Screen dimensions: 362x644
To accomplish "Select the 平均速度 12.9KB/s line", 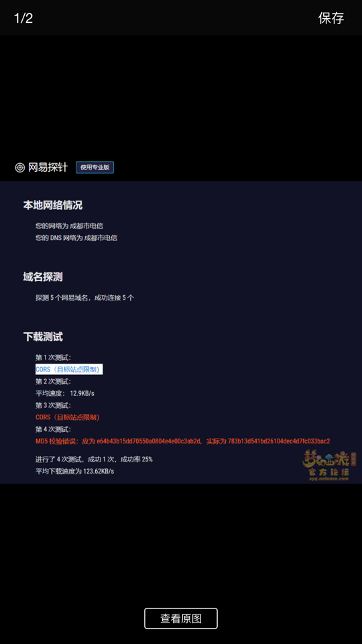I will tap(65, 394).
